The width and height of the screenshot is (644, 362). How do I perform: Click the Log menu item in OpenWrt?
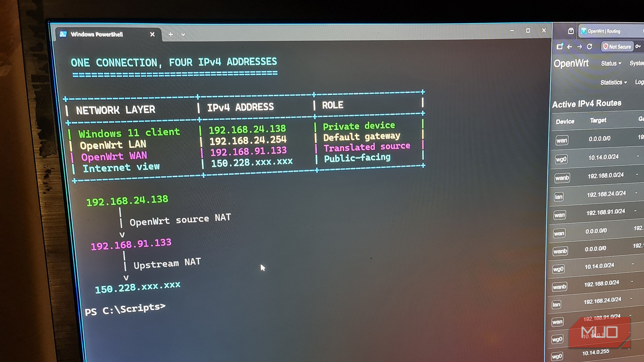tap(639, 82)
